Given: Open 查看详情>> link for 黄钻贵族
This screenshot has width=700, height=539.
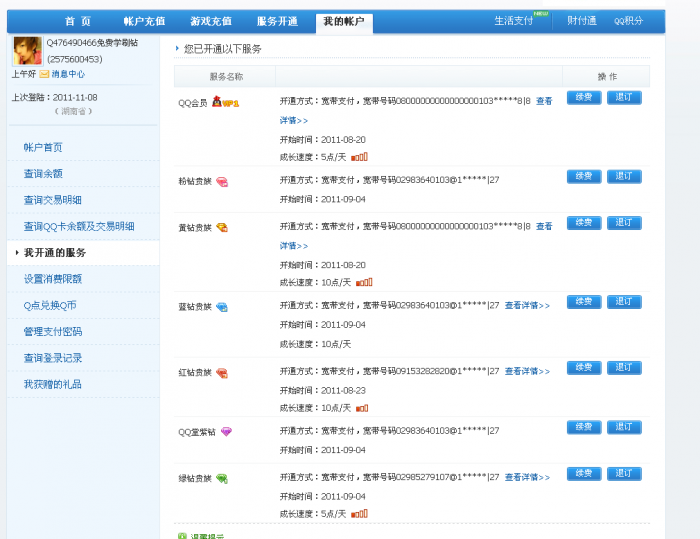Looking at the screenshot, I should 544,227.
